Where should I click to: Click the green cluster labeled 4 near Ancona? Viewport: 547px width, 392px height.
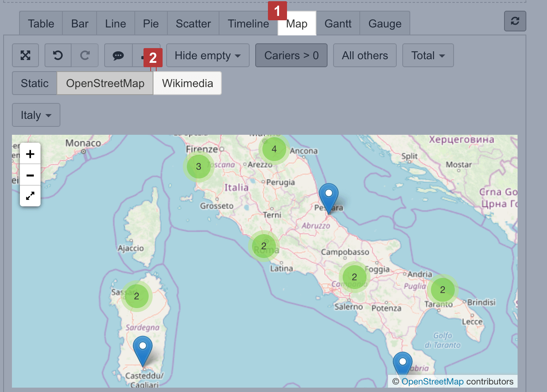pos(274,149)
